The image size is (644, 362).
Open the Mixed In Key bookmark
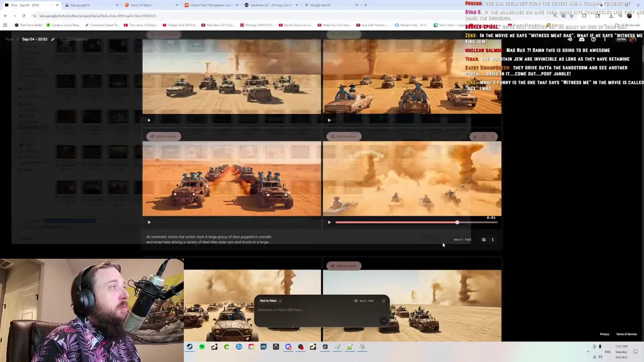(411, 25)
